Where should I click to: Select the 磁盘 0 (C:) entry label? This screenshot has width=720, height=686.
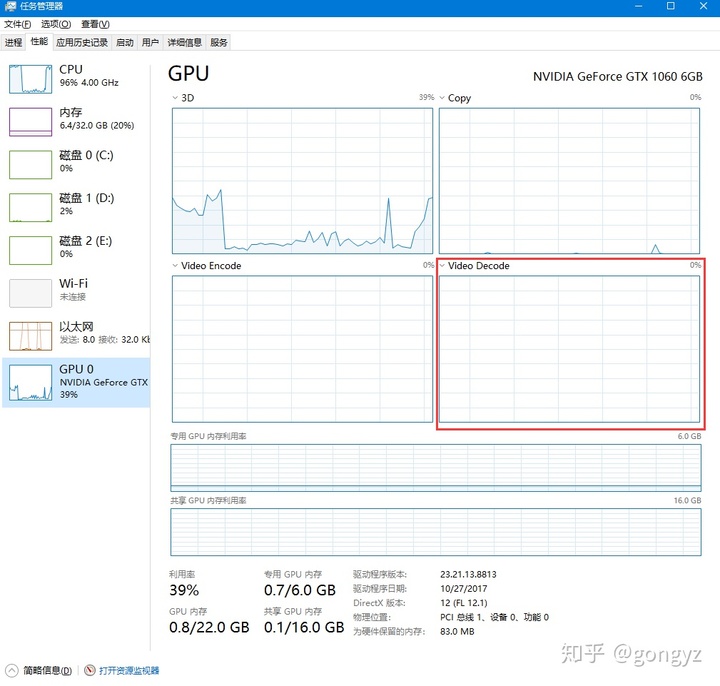pos(86,155)
